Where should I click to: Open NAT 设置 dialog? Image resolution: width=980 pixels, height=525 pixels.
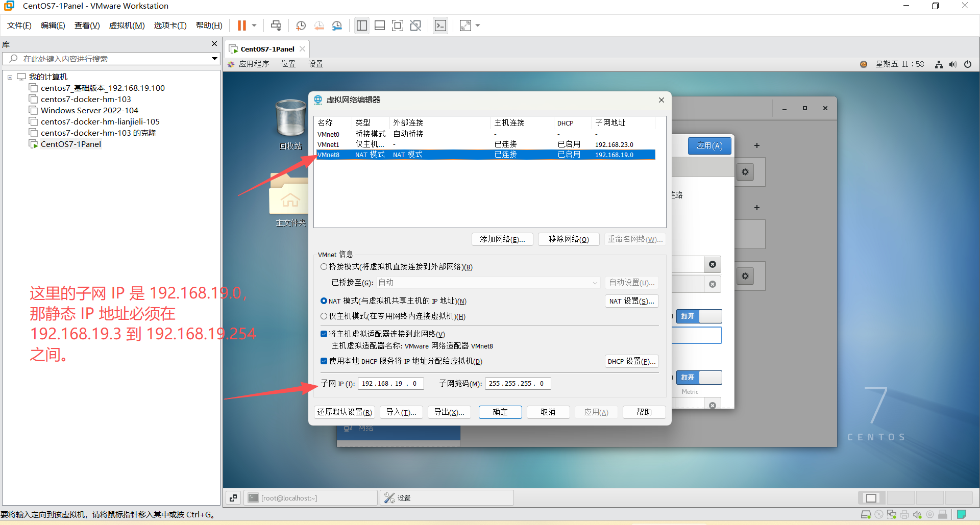631,302
